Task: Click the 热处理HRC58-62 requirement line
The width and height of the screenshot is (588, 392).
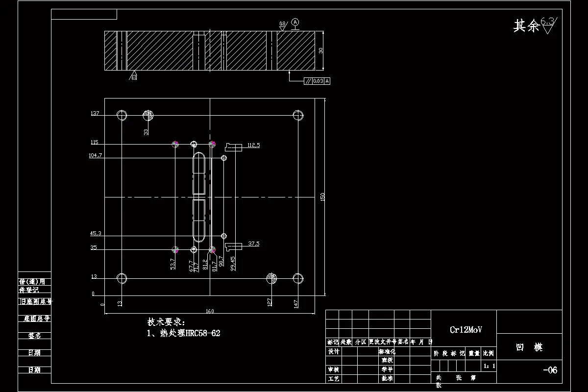Action: tap(184, 333)
